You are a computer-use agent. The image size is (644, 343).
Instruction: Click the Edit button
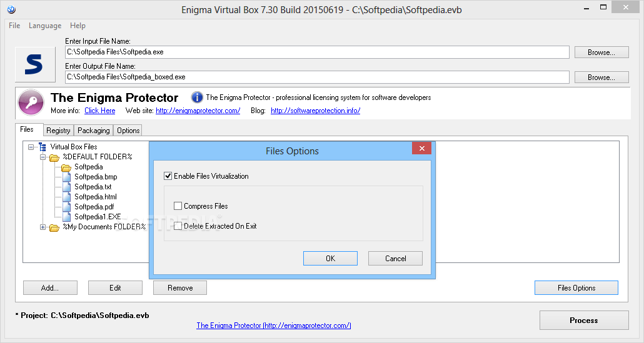115,288
